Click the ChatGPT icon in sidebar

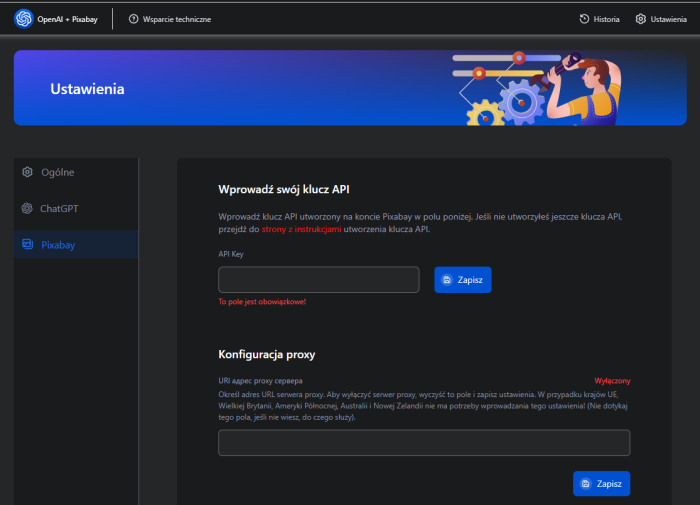28,208
